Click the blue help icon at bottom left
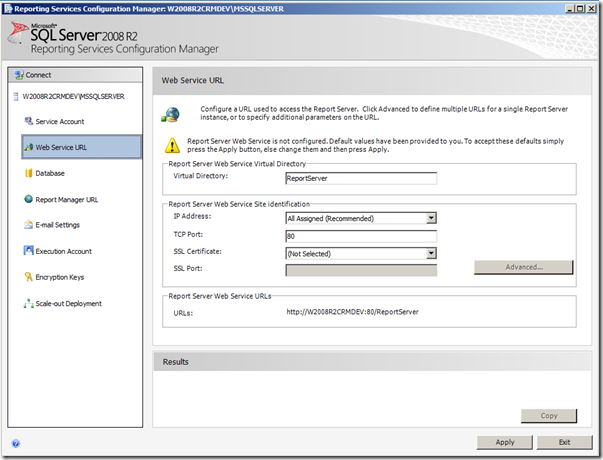The image size is (603, 460). pyautogui.click(x=16, y=443)
